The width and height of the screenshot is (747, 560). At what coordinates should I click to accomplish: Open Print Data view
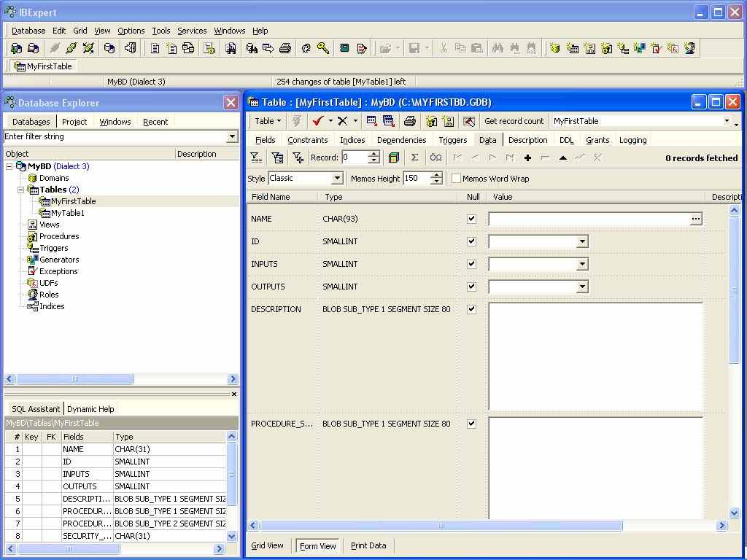(x=368, y=545)
